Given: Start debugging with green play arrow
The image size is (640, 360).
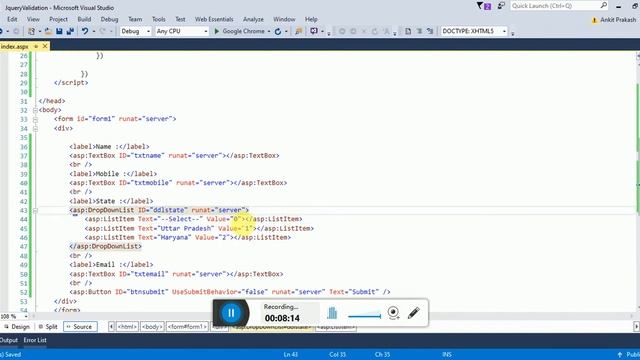Looking at the screenshot, I should 217,31.
